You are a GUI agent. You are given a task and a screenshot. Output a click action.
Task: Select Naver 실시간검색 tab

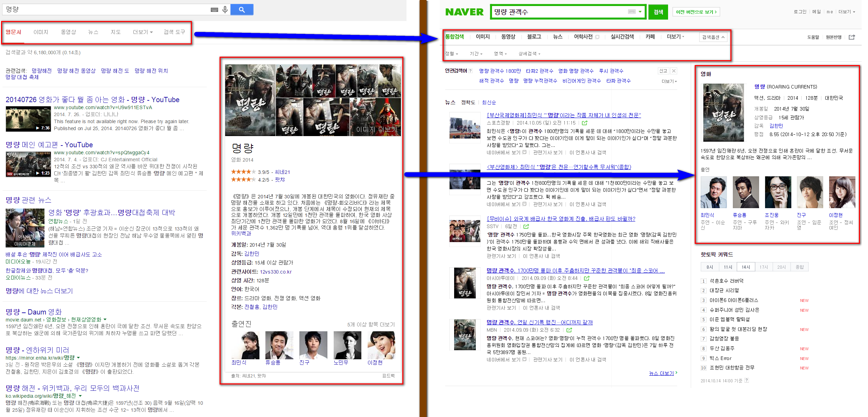pyautogui.click(x=622, y=37)
